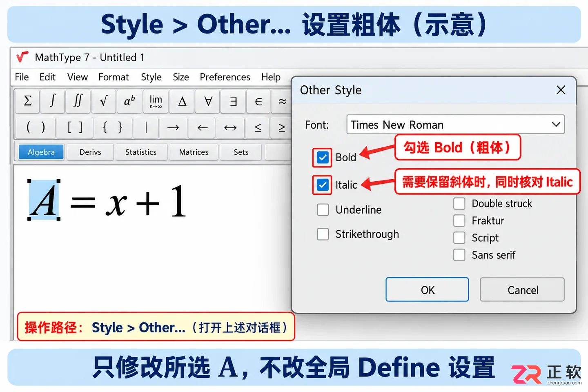This screenshot has height=392, width=588.
Task: Insert the double-headed arrow symbol
Action: [230, 128]
